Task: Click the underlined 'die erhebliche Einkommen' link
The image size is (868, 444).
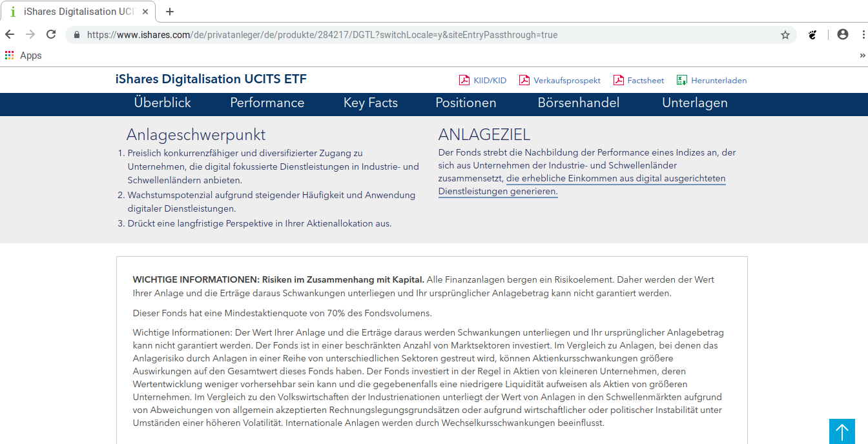Action: point(582,185)
